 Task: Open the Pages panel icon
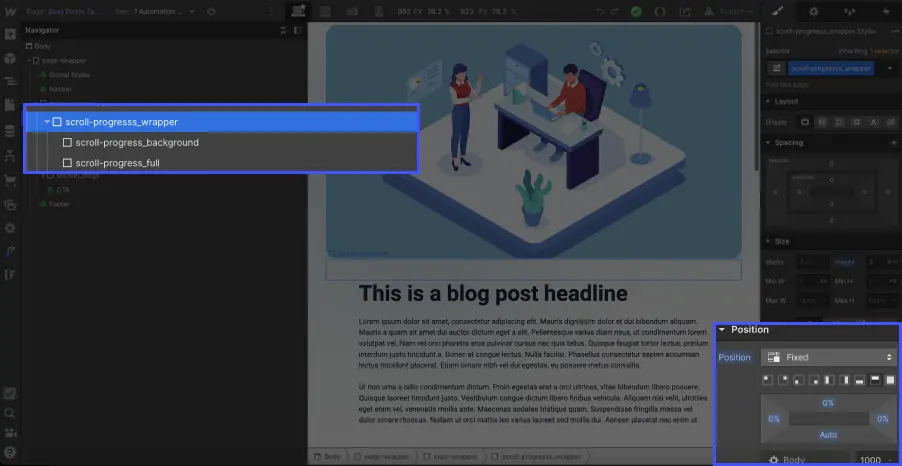coord(9,105)
